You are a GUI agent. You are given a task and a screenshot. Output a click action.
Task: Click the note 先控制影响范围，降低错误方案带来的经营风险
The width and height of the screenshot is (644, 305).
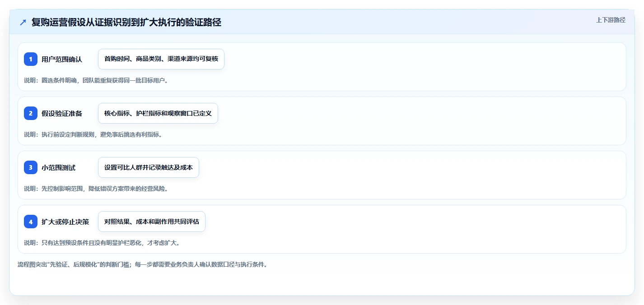coord(96,189)
